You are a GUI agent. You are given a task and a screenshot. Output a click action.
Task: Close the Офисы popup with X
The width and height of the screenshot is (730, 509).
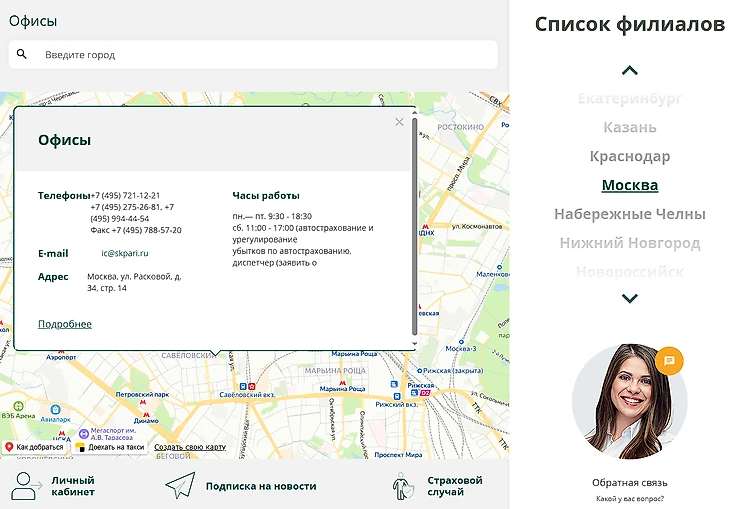399,122
